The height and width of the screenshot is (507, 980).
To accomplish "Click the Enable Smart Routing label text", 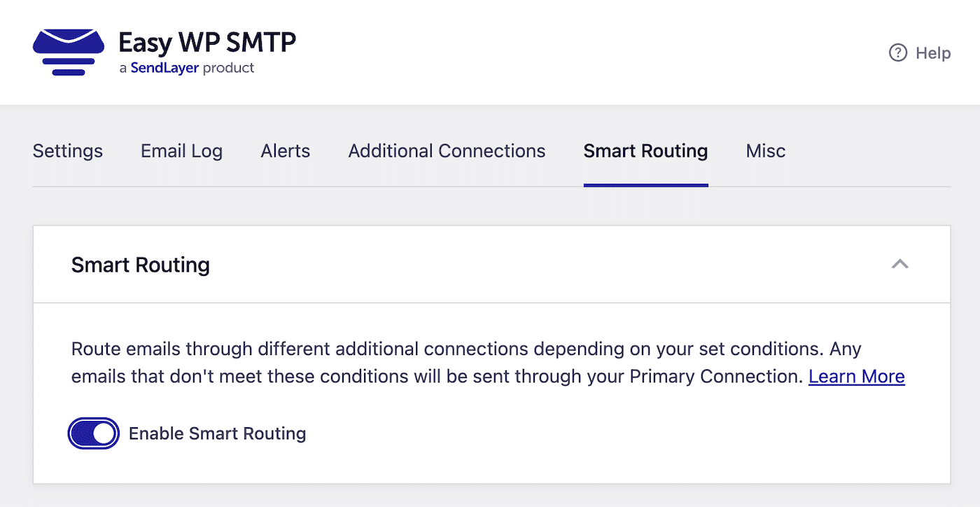I will coord(217,433).
